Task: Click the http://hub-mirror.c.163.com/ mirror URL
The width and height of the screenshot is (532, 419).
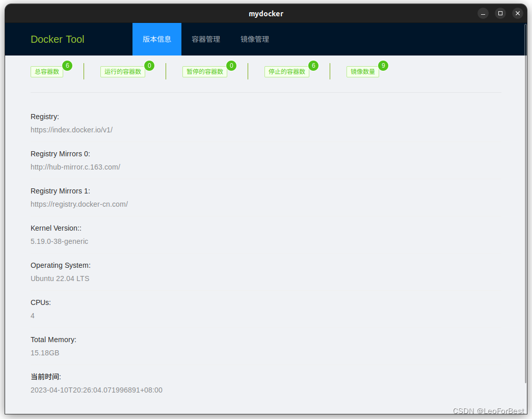Action: point(75,167)
